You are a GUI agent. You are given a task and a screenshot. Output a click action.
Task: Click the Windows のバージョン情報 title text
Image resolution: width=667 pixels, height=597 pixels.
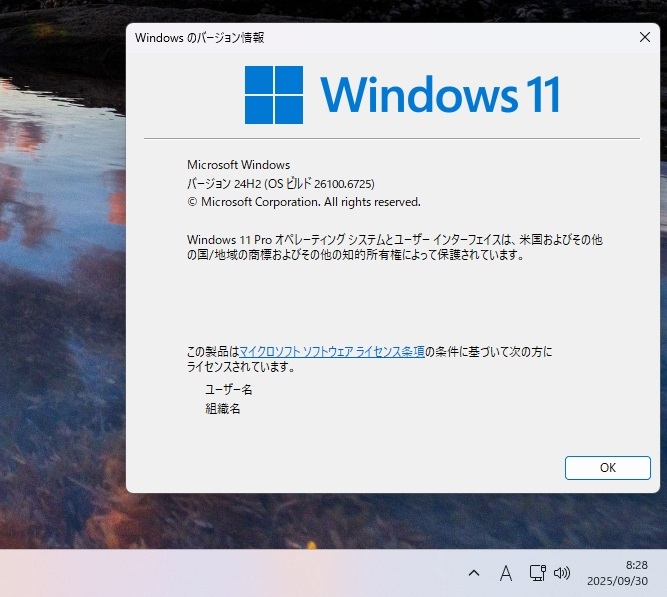[200, 37]
